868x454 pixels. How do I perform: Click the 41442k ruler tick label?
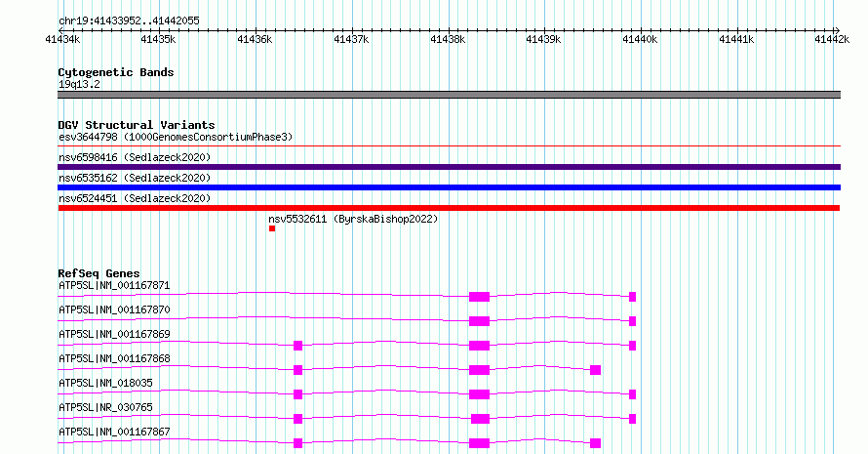(x=832, y=39)
